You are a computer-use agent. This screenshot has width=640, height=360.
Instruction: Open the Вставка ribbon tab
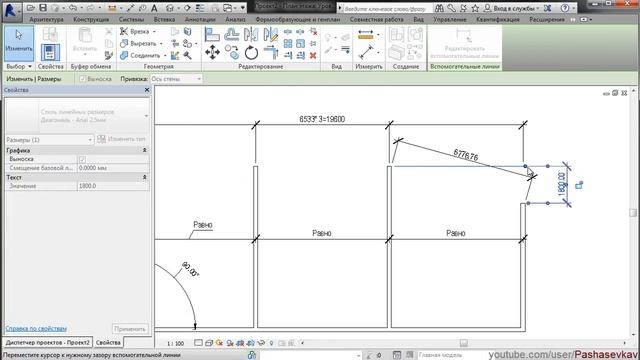[164, 19]
